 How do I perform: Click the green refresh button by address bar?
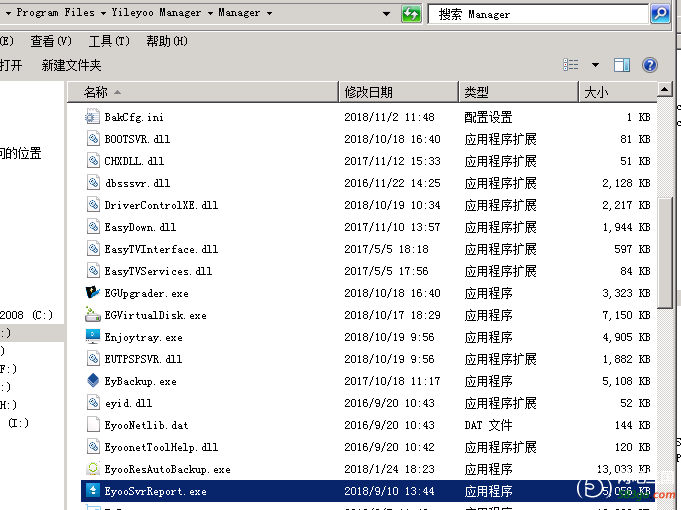coord(411,14)
